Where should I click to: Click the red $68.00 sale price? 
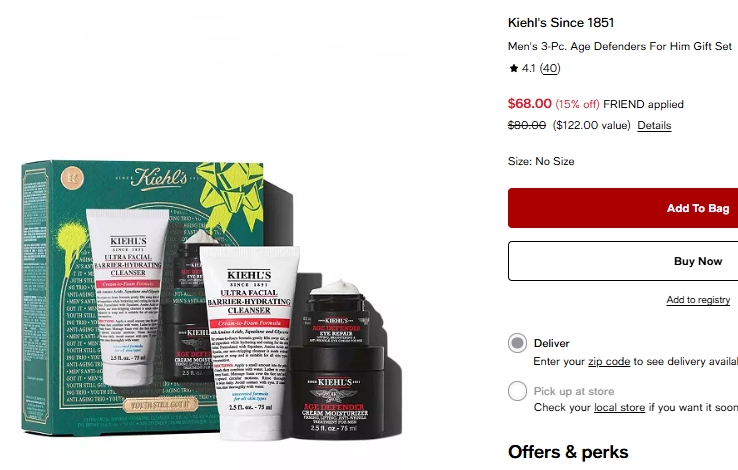click(529, 104)
